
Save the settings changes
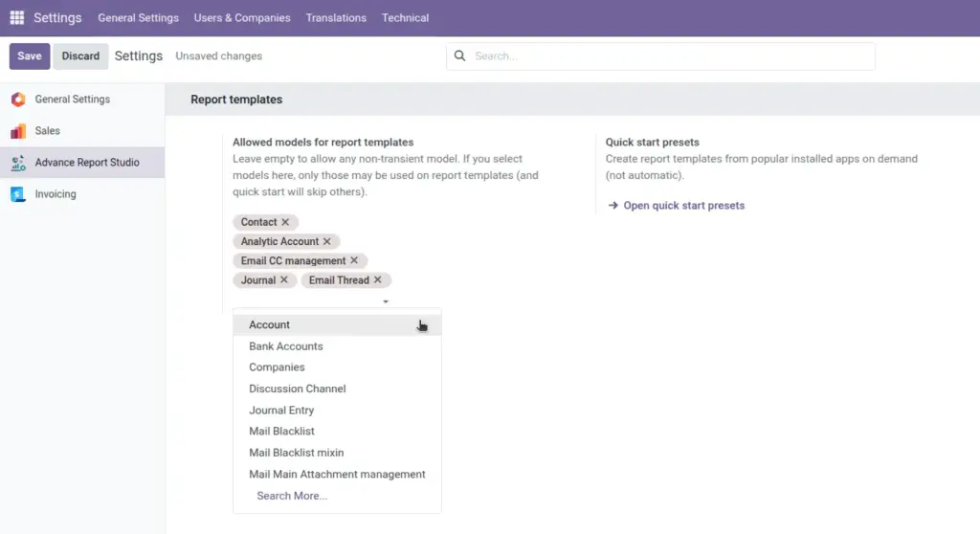coord(30,56)
